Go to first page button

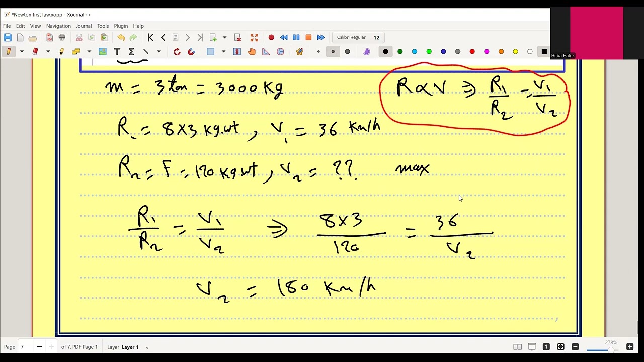coord(150,37)
